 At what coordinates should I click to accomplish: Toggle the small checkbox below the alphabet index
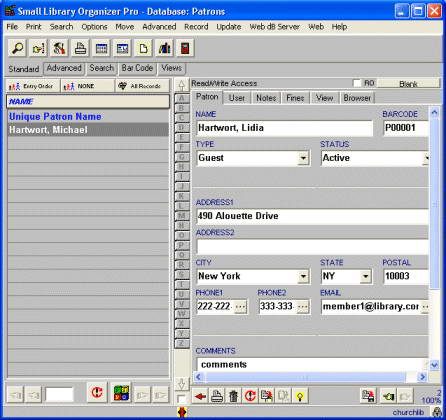pos(182,399)
